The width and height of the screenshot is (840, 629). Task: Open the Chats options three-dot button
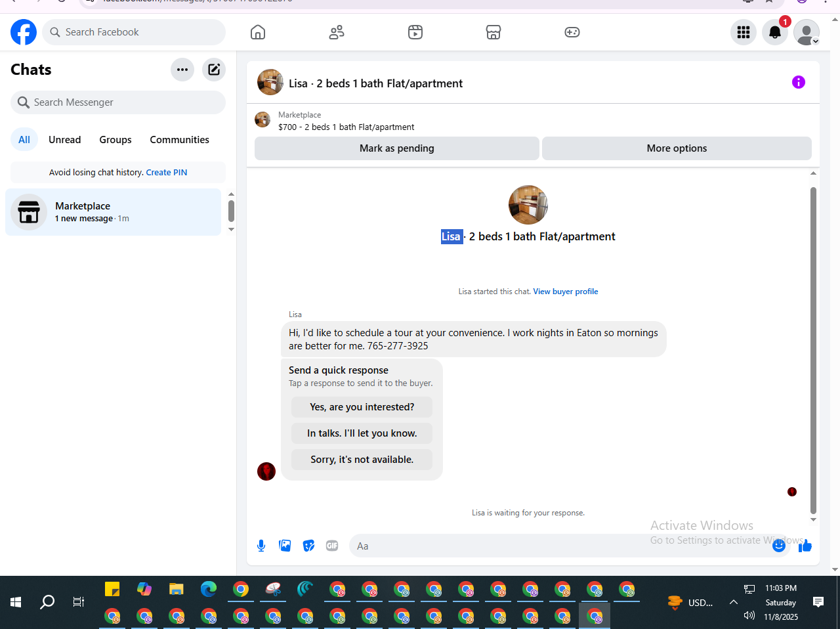point(182,70)
